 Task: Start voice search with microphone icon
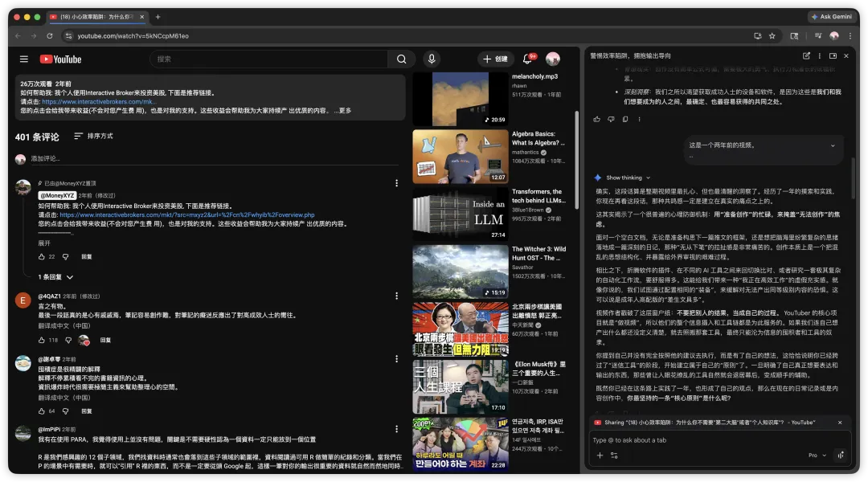(432, 59)
